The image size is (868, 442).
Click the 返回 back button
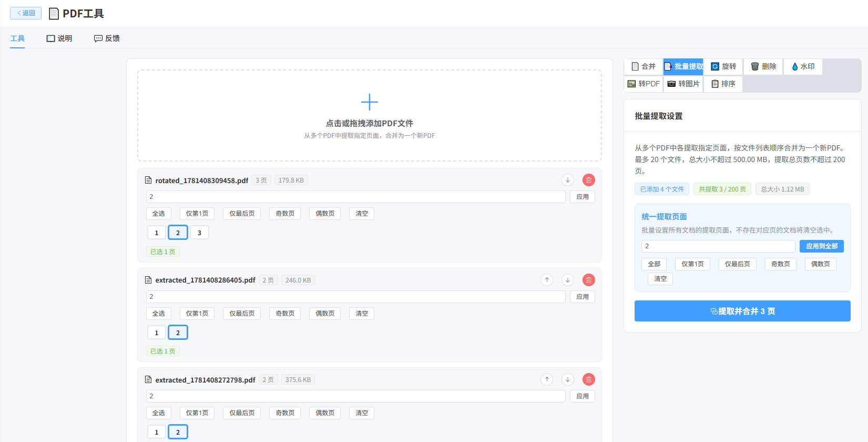tap(26, 13)
